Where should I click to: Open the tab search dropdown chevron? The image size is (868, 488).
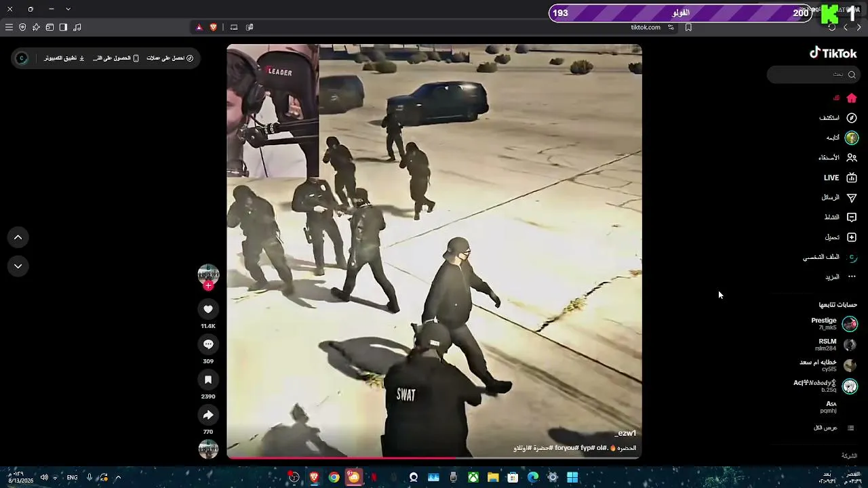[68, 9]
